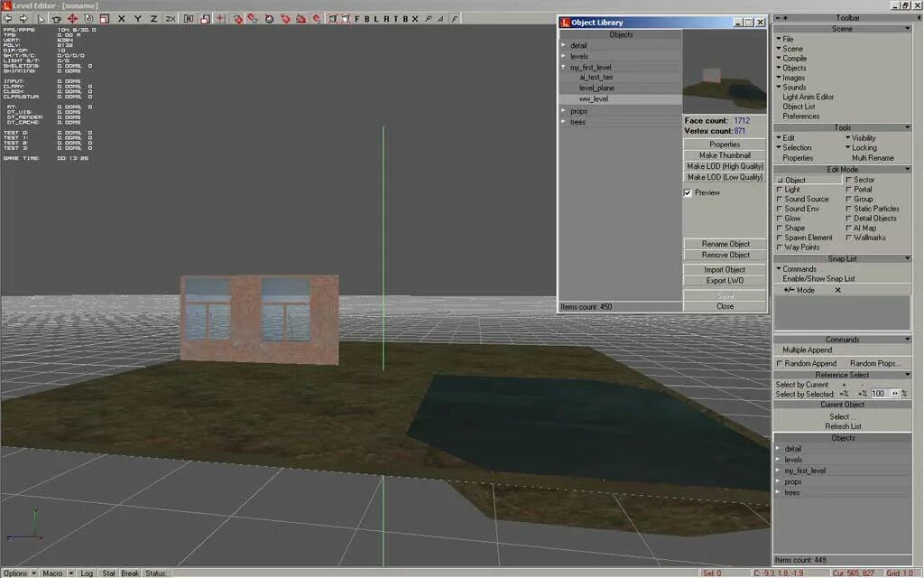Click the Top (T) view icon
Image resolution: width=924 pixels, height=578 pixels.
coord(397,18)
